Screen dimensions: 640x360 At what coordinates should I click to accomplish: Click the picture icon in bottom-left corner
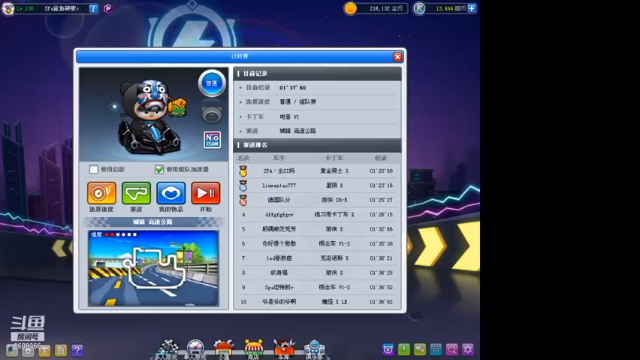pyautogui.click(x=12, y=350)
